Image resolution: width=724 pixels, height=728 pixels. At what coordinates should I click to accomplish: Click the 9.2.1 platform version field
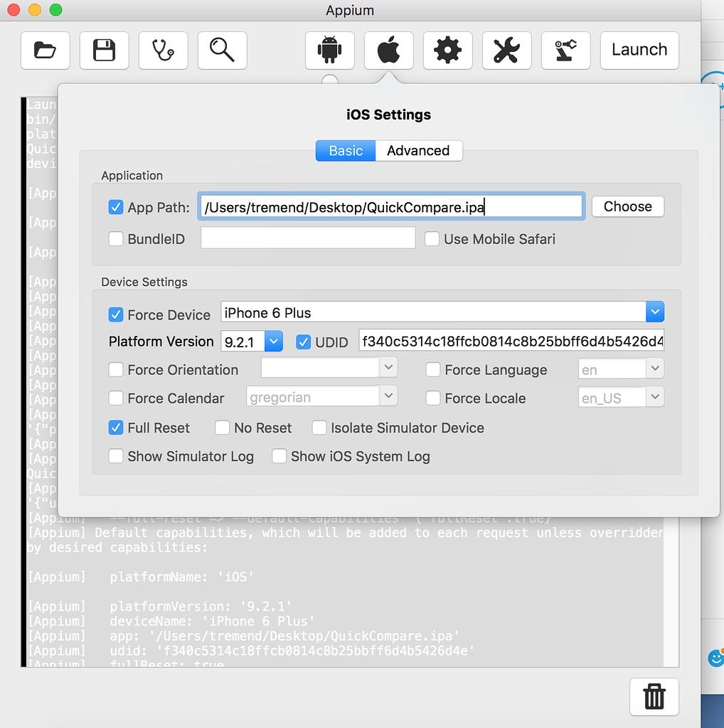243,342
